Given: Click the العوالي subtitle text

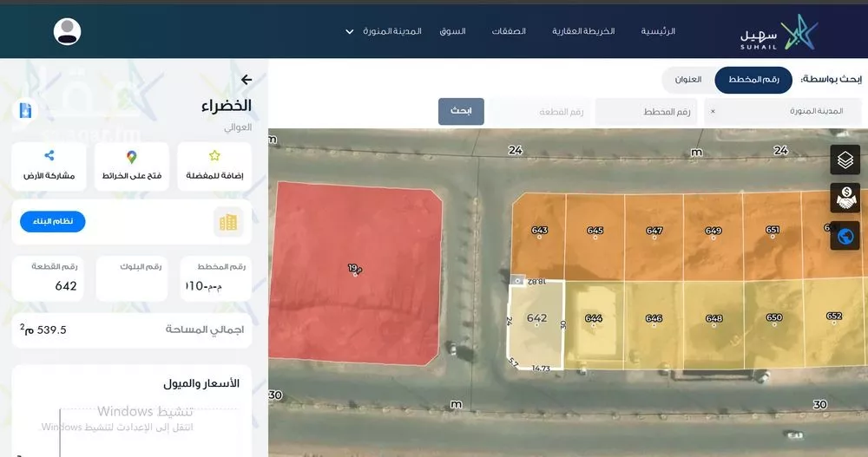Looking at the screenshot, I should (238, 127).
